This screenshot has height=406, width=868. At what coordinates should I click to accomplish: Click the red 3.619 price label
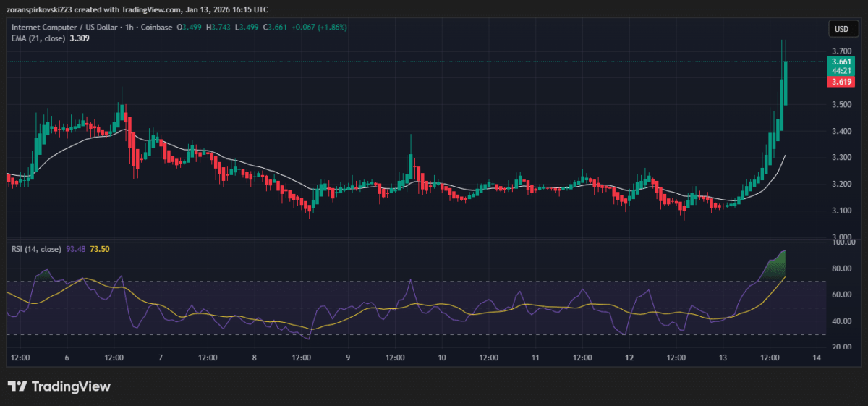[841, 82]
